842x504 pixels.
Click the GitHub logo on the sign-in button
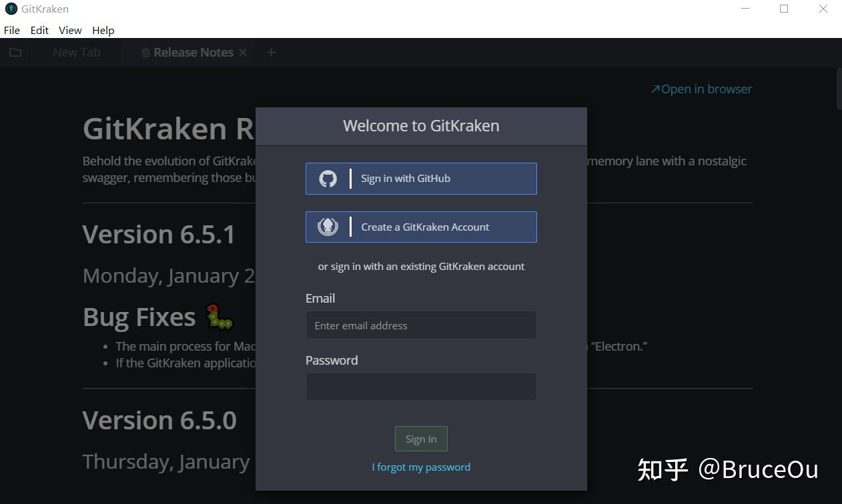[328, 178]
